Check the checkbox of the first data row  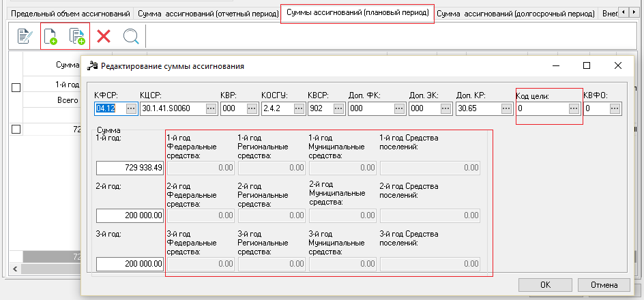[x=16, y=130]
